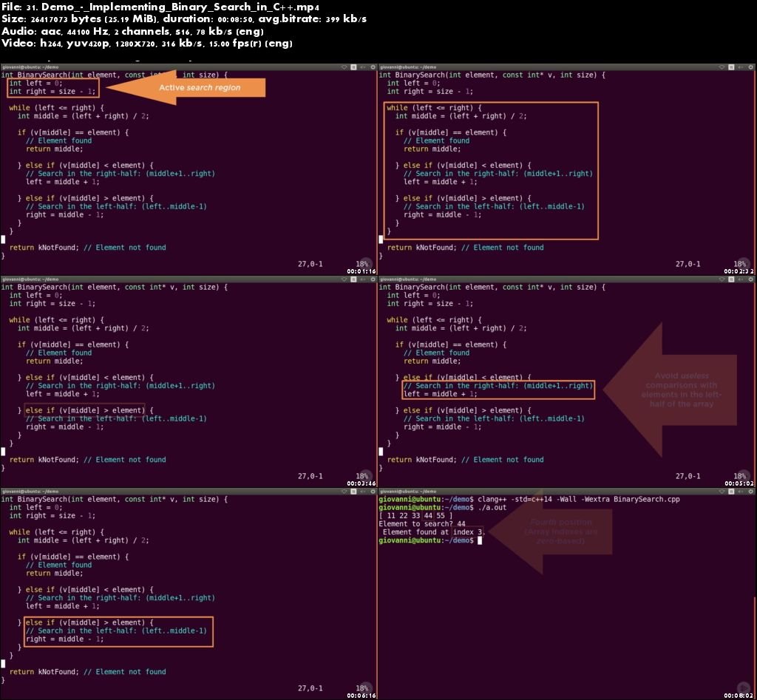This screenshot has height=700, width=757.
Task: Click the settings gear in the top-left frame
Action: click(373, 67)
